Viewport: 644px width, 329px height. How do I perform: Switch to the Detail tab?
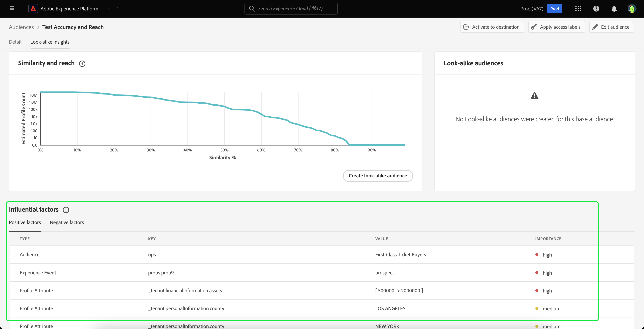click(15, 42)
